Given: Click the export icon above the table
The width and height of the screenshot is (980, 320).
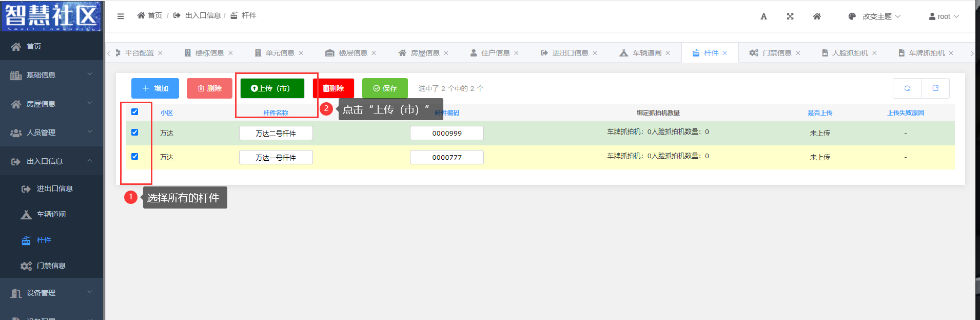Looking at the screenshot, I should tap(935, 88).
